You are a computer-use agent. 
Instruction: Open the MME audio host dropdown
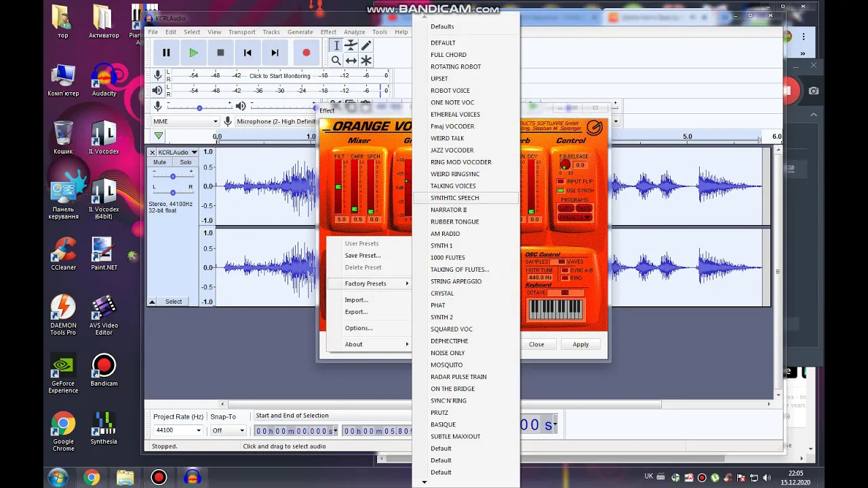[x=185, y=121]
